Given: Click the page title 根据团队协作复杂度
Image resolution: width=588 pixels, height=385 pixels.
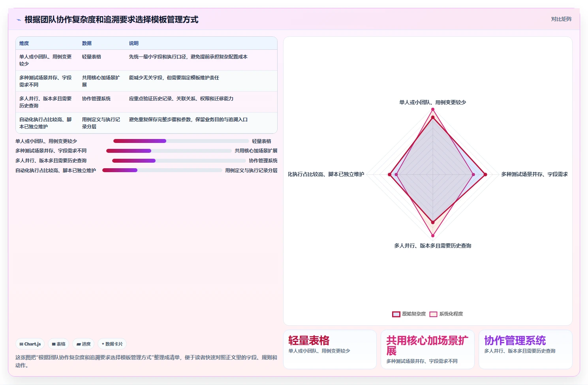Looking at the screenshot, I should tap(111, 20).
